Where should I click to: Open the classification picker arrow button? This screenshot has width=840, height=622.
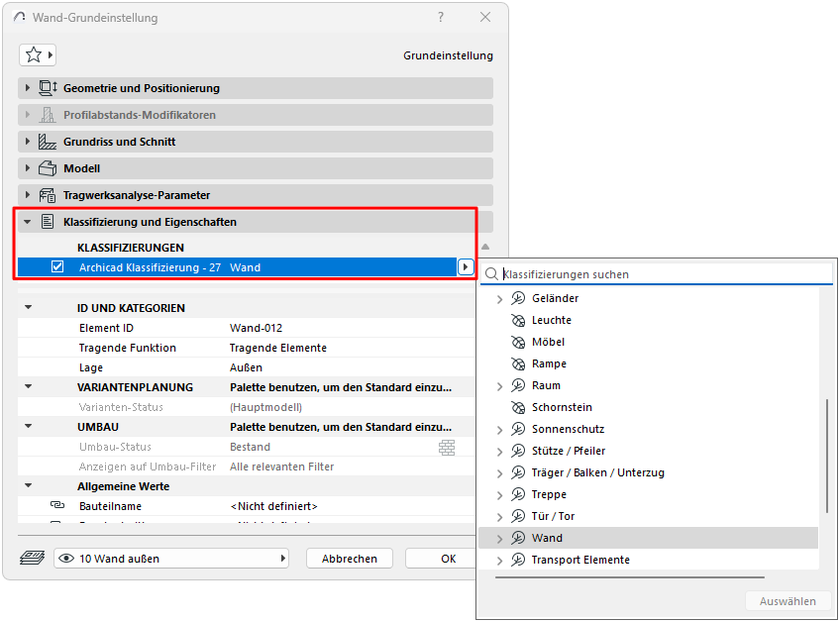(466, 266)
